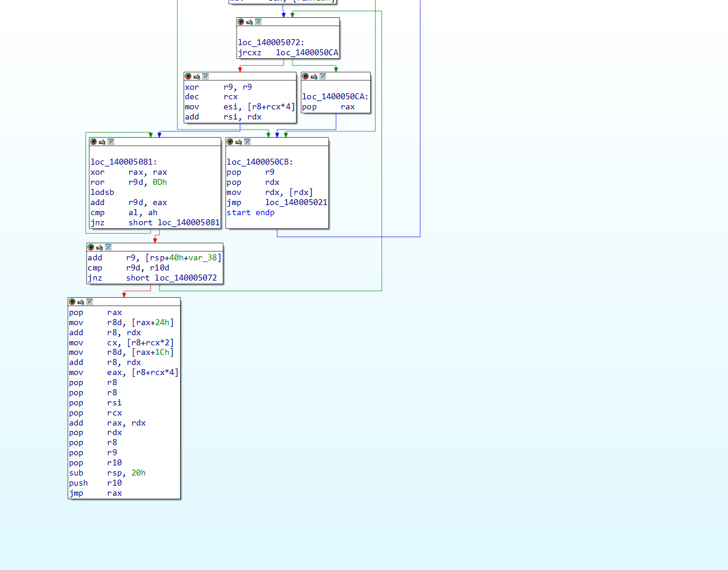Open color picker on loc_140005081 node

[x=93, y=141]
